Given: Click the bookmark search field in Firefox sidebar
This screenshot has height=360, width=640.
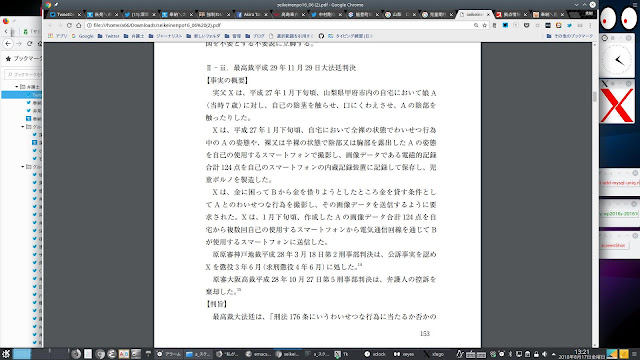Looking at the screenshot, I should [x=23, y=75].
